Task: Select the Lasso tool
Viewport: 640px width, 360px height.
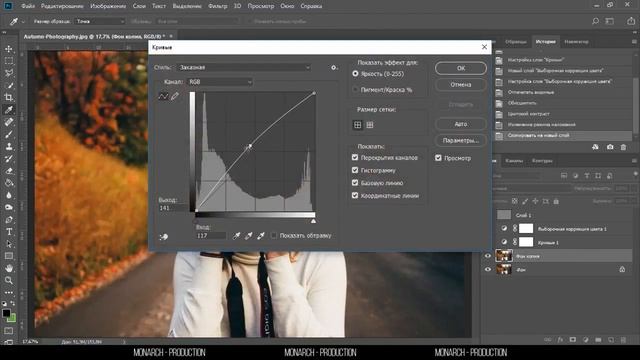Action: tap(9, 73)
